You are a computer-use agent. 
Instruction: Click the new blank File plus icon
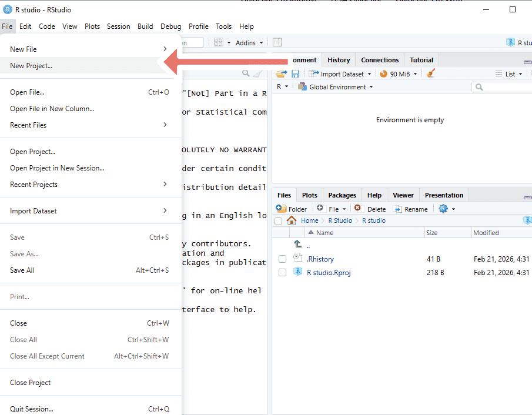pyautogui.click(x=320, y=207)
